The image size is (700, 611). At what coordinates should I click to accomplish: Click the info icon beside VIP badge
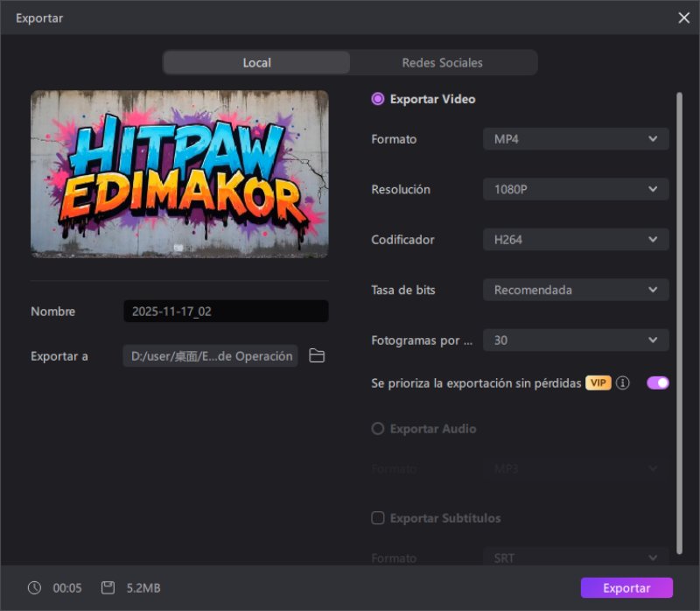click(x=623, y=383)
